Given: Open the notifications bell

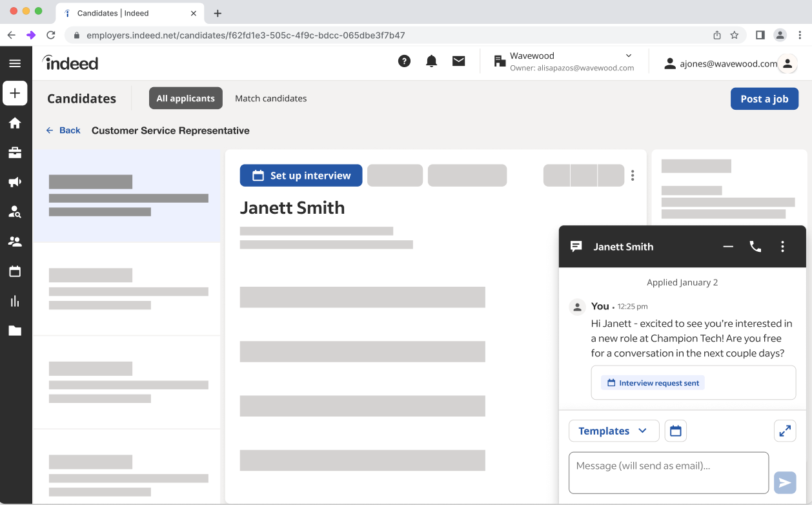Looking at the screenshot, I should (x=431, y=61).
